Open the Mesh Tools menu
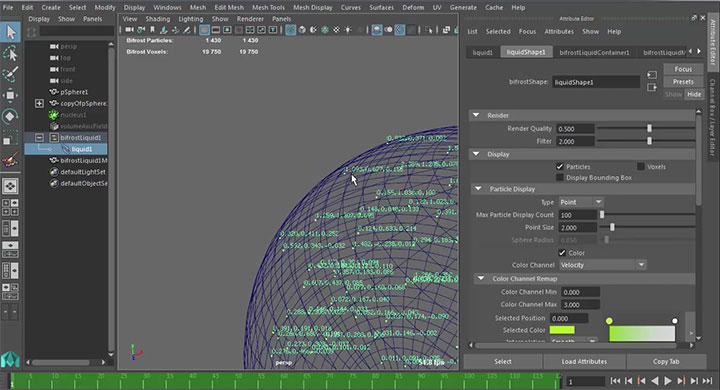This screenshot has height=390, width=720. (268, 7)
